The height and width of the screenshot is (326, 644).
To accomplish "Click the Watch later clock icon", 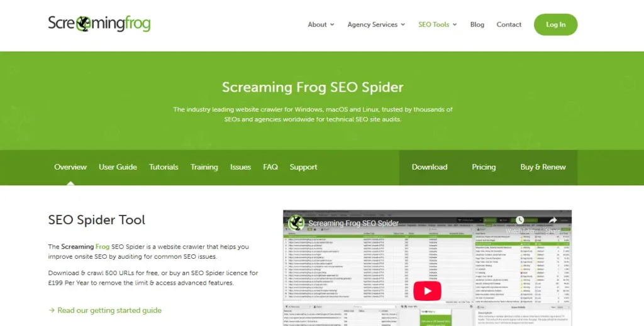I will point(520,220).
